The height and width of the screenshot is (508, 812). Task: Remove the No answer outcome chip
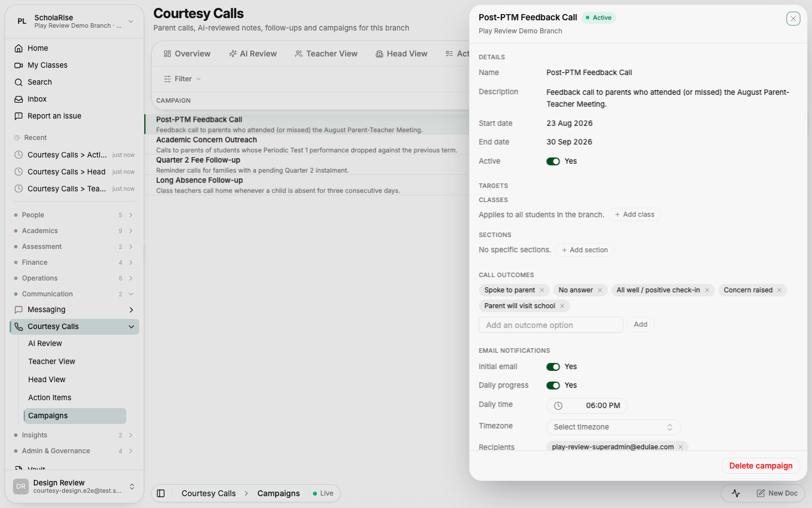[600, 290]
